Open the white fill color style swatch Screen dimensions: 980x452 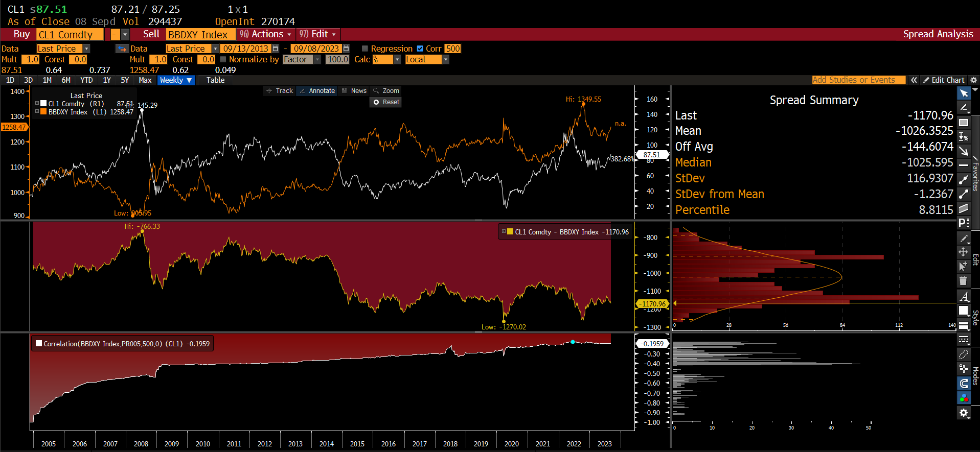[x=964, y=311]
